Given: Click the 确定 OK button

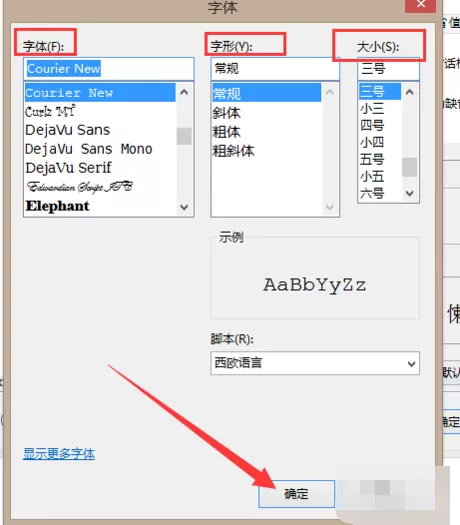Looking at the screenshot, I should click(x=296, y=494).
